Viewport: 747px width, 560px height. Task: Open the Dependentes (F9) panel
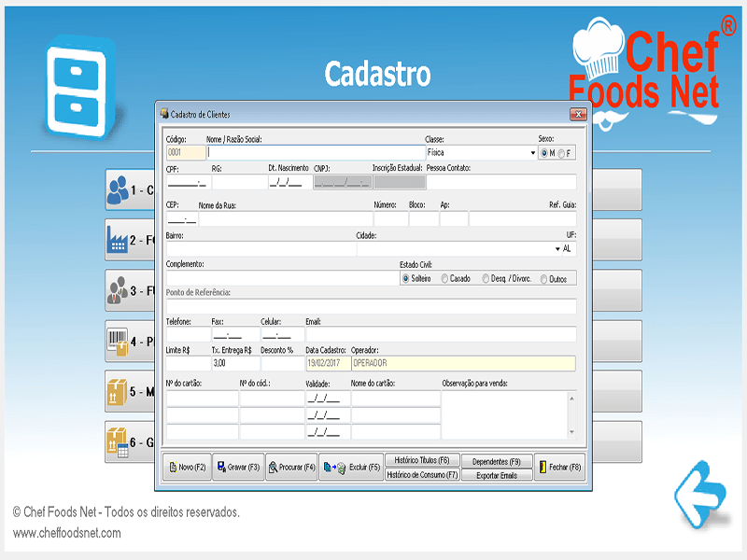click(498, 460)
